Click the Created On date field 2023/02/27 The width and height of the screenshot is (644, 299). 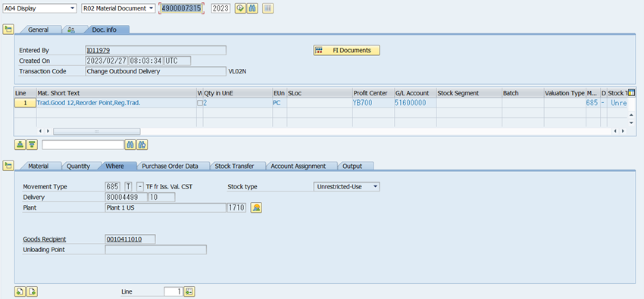point(107,61)
